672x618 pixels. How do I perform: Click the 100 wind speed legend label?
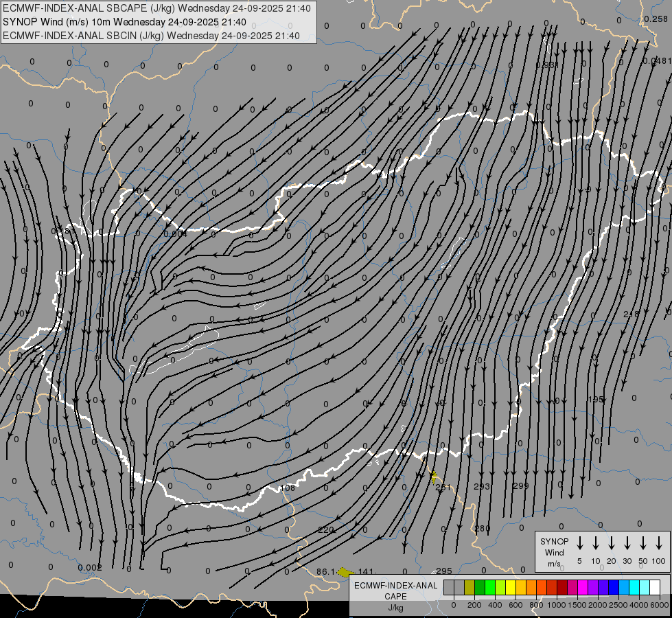pyautogui.click(x=659, y=561)
